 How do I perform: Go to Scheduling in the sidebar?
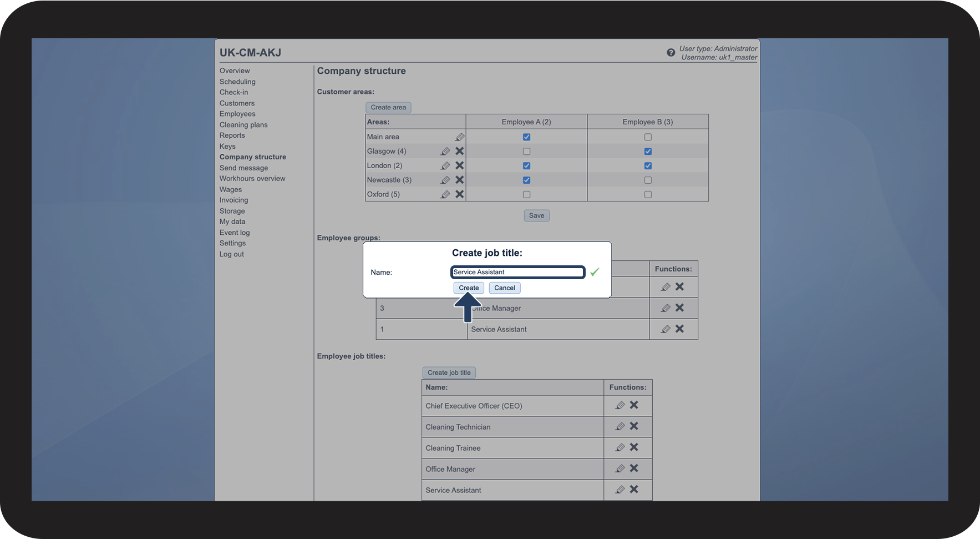click(x=237, y=82)
